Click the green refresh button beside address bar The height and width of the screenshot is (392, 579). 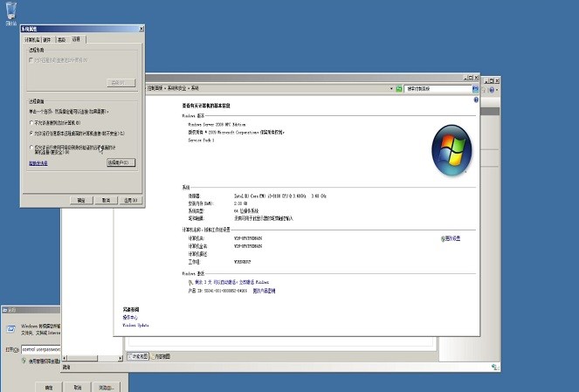(399, 88)
